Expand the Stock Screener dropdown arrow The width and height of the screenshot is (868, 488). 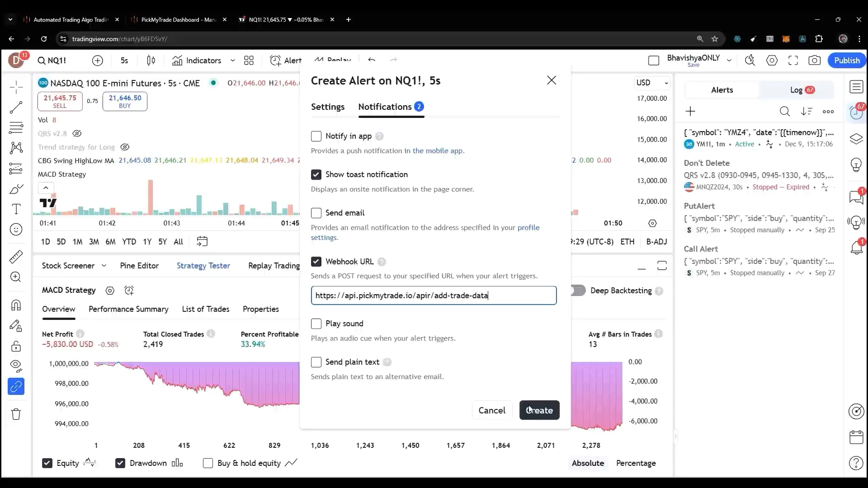pyautogui.click(x=104, y=266)
